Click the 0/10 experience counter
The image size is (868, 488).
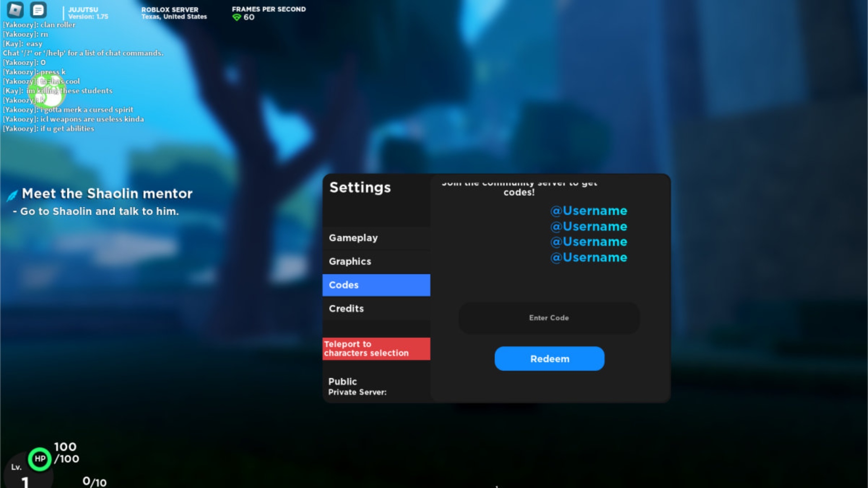(94, 482)
